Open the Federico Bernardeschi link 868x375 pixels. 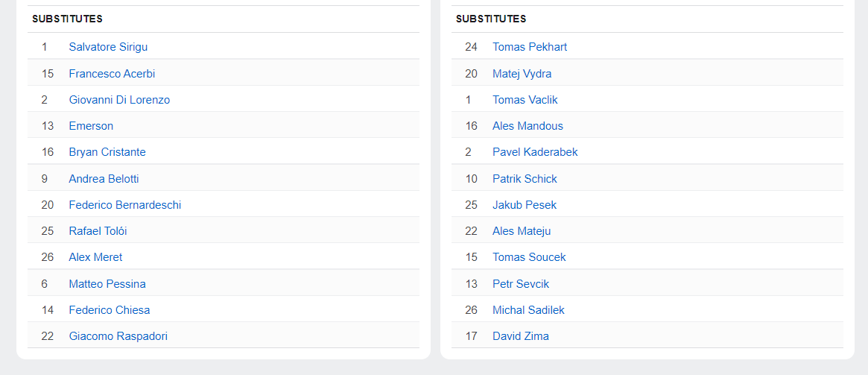(124, 205)
